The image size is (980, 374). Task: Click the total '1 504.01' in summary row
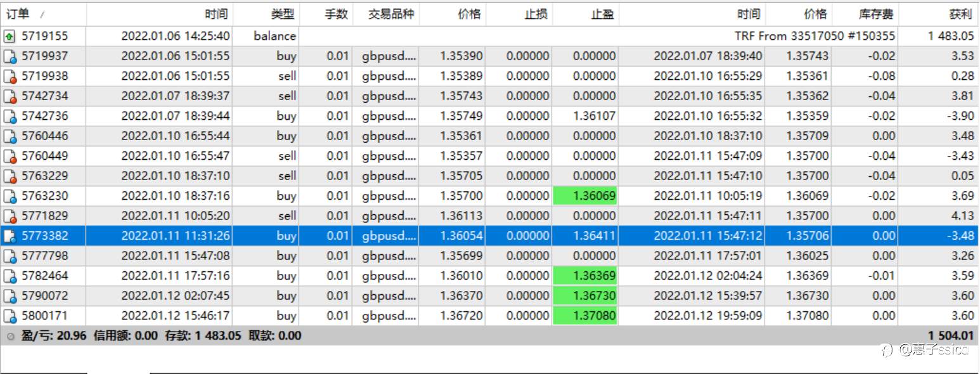pos(951,336)
